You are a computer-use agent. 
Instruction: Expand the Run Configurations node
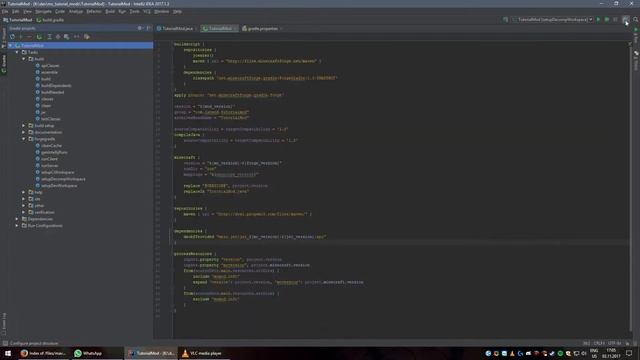tap(17, 226)
